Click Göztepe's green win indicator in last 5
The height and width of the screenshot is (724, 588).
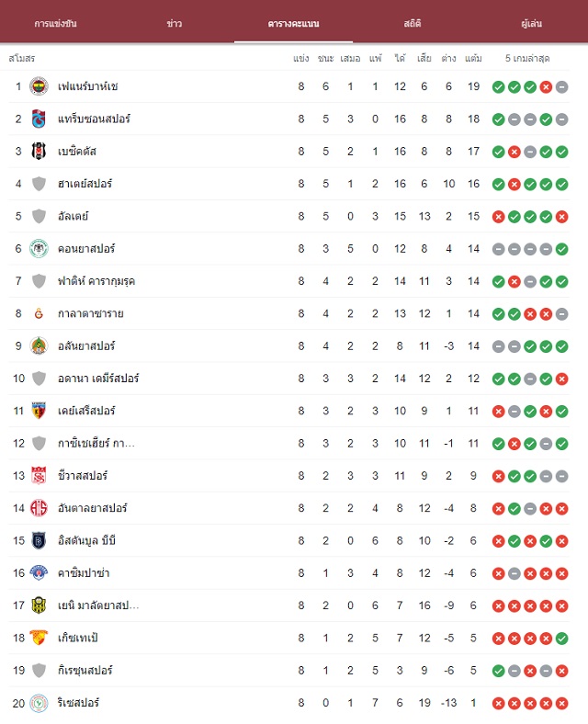pyautogui.click(x=561, y=639)
